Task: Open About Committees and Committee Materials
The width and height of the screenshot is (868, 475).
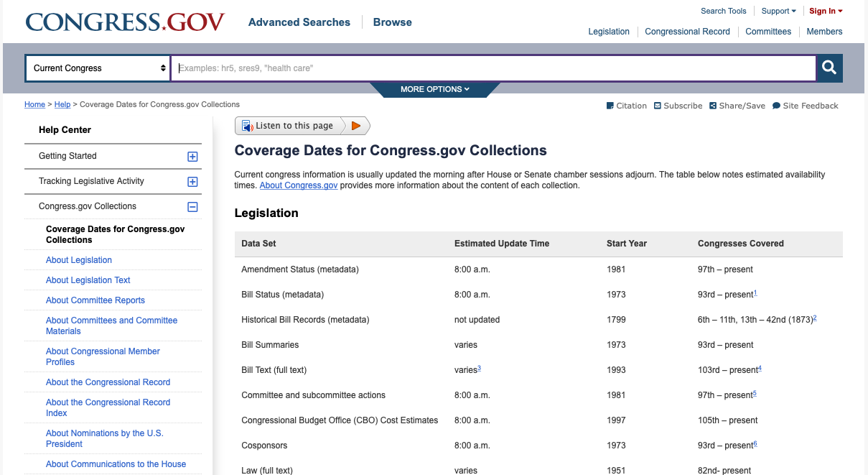Action: [111, 326]
